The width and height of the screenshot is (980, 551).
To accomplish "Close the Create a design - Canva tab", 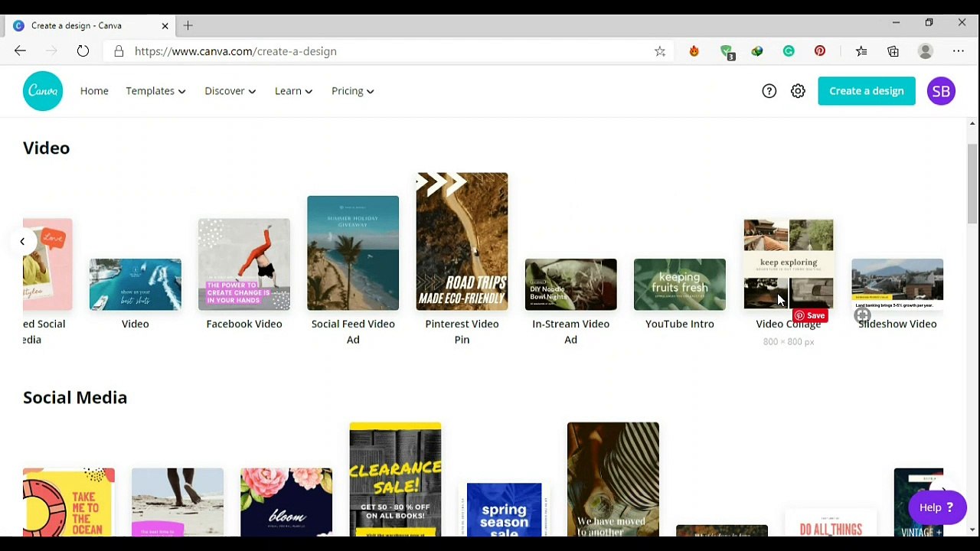I will (165, 25).
